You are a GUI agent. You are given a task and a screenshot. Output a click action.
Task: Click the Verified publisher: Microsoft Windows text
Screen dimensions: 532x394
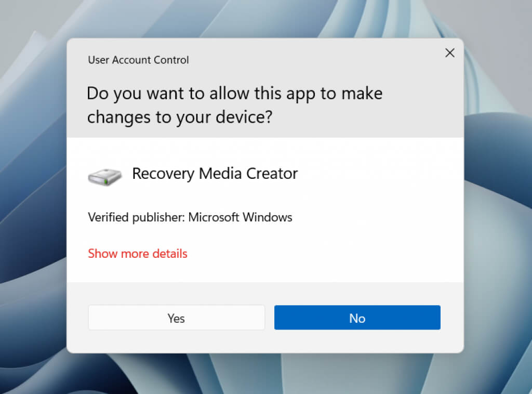coord(190,217)
